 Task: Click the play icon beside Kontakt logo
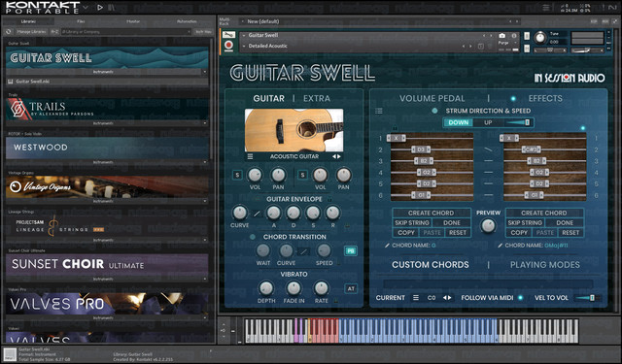tap(100, 7)
